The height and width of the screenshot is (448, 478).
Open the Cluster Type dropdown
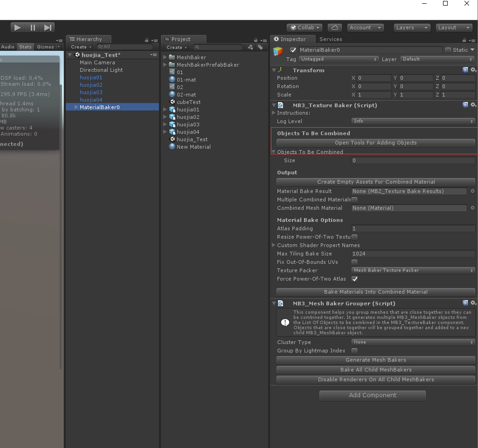(x=413, y=342)
